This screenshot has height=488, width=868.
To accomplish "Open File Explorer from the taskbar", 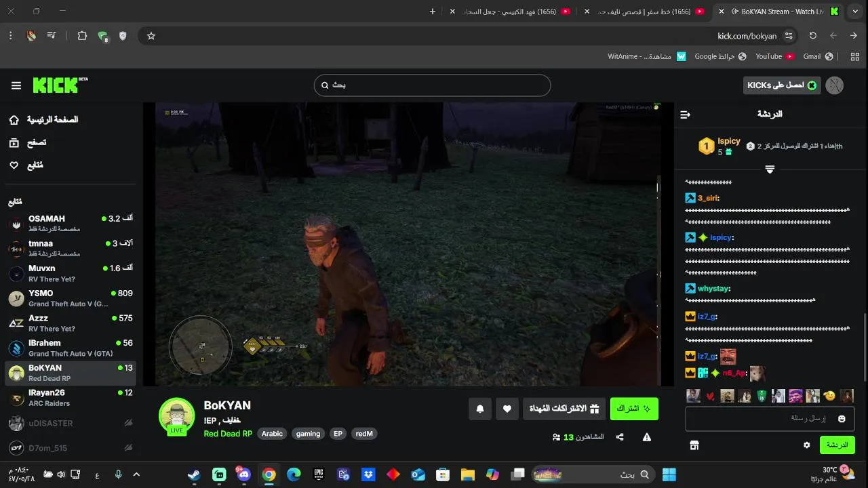I will point(468,474).
